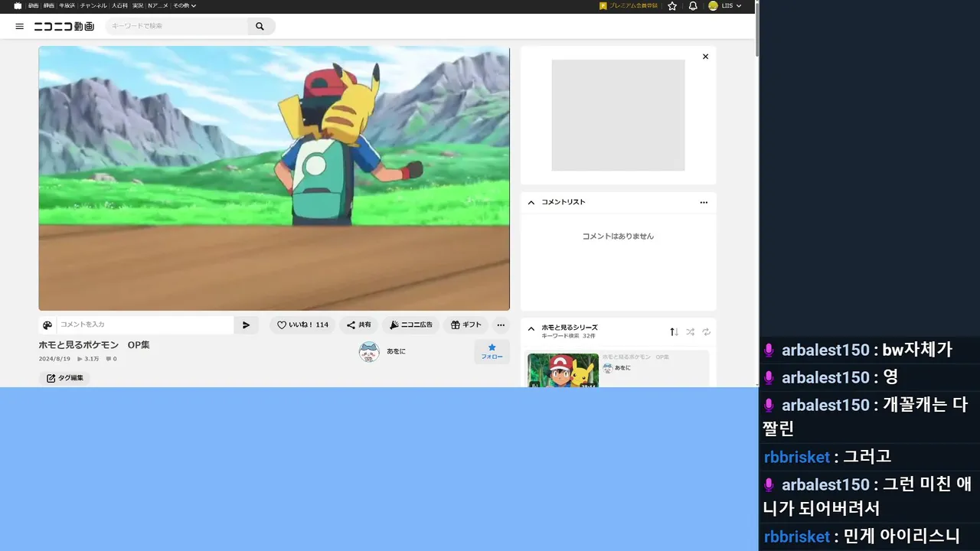Open the チャンネル top menu item
Viewport: 980px width, 551px height.
pos(93,5)
